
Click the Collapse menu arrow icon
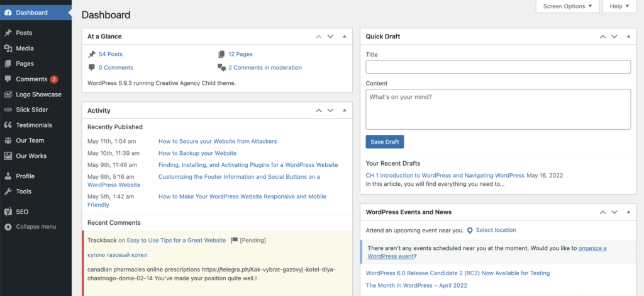(8, 227)
